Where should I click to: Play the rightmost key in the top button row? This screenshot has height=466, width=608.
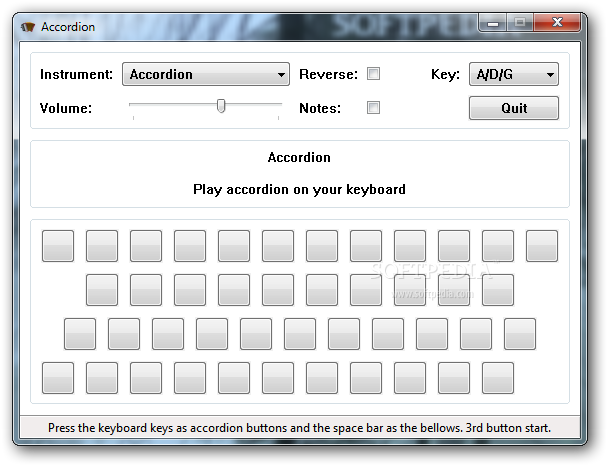[x=542, y=246]
